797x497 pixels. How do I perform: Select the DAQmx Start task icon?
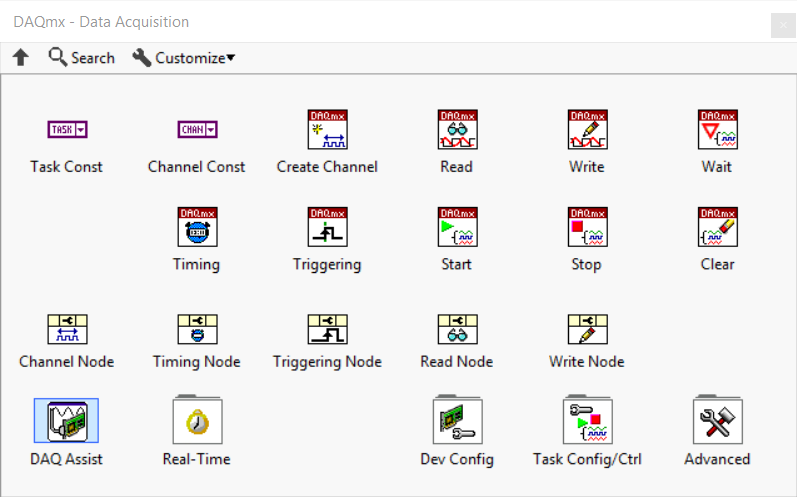(x=457, y=227)
